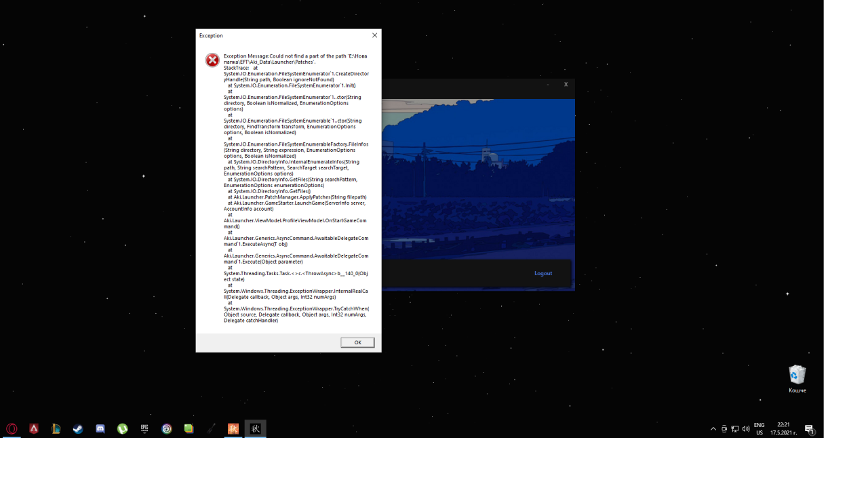Click OK in the Exception dialog
The width and height of the screenshot is (868, 488).
357,342
